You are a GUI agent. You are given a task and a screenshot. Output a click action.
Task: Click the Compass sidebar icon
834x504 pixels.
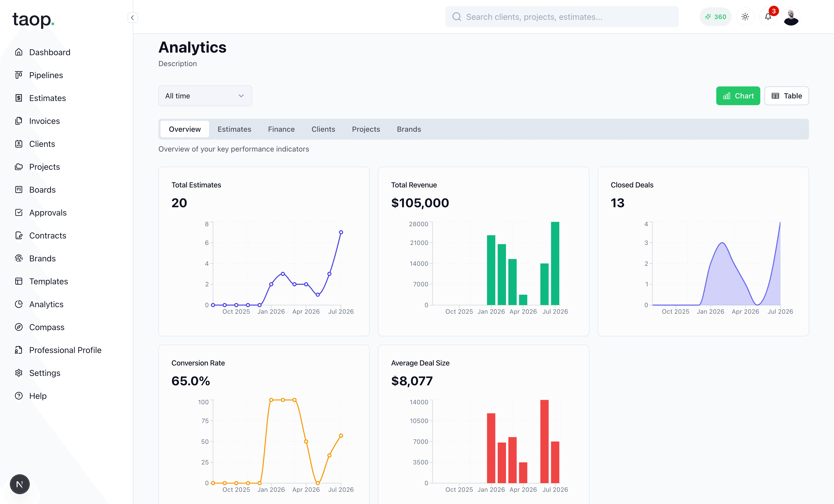(19, 327)
